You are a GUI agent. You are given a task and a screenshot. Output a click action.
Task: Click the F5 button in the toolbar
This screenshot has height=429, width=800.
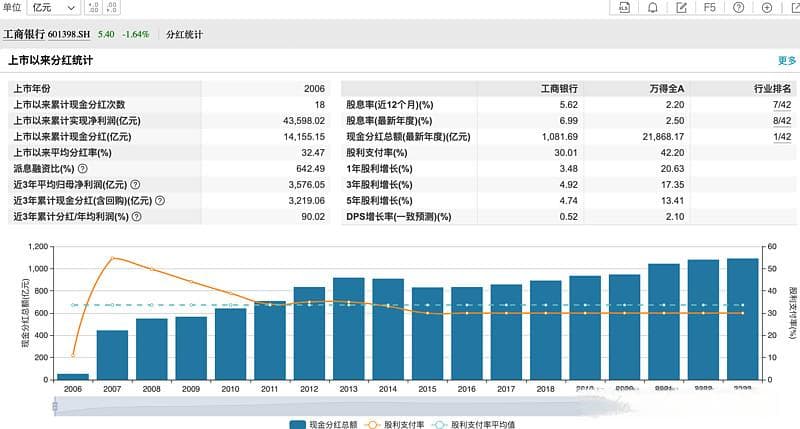tap(709, 8)
